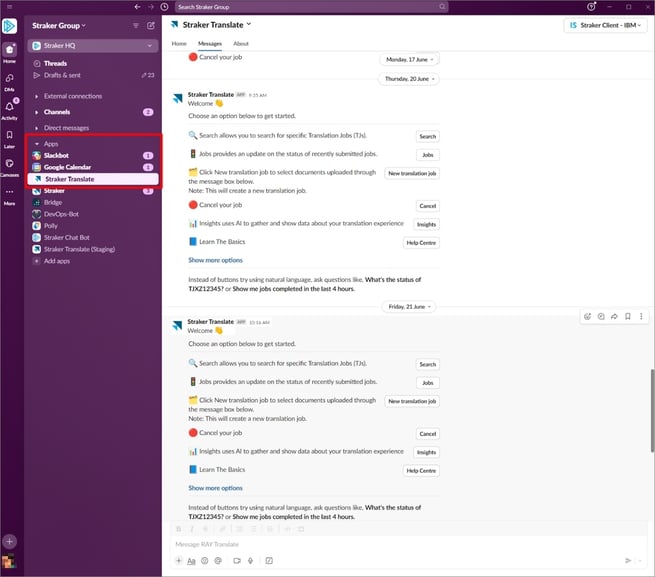This screenshot has width=655, height=577.
Task: Record an audio clip with microphone icon
Action: pyautogui.click(x=250, y=561)
